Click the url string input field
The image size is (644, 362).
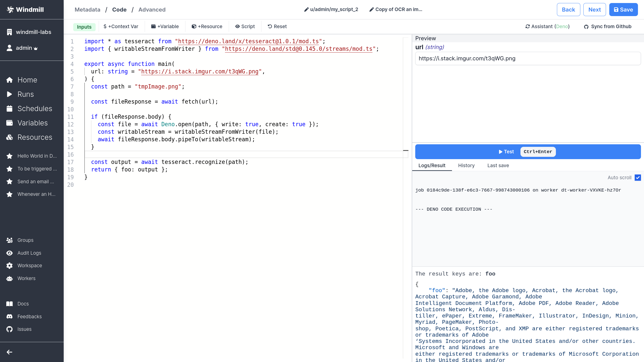pos(528,58)
